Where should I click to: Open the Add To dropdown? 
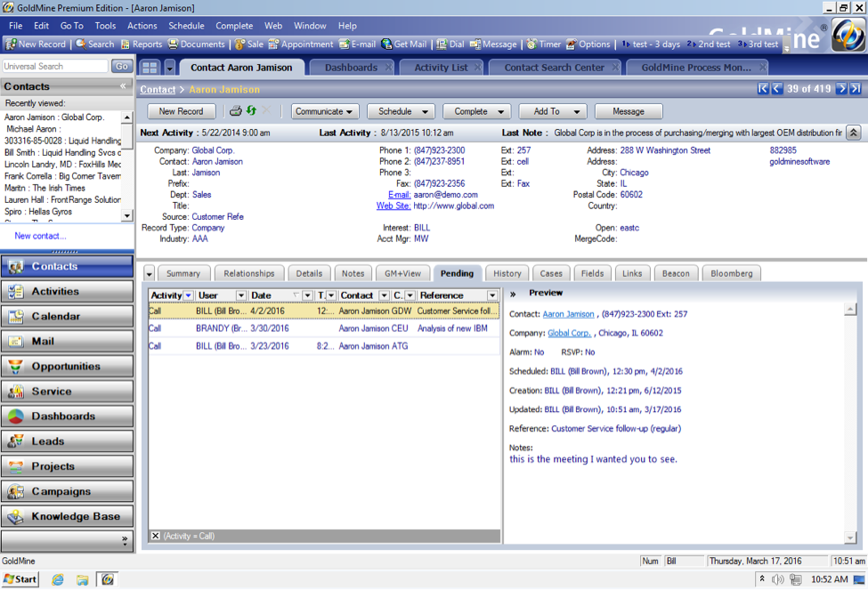(553, 111)
